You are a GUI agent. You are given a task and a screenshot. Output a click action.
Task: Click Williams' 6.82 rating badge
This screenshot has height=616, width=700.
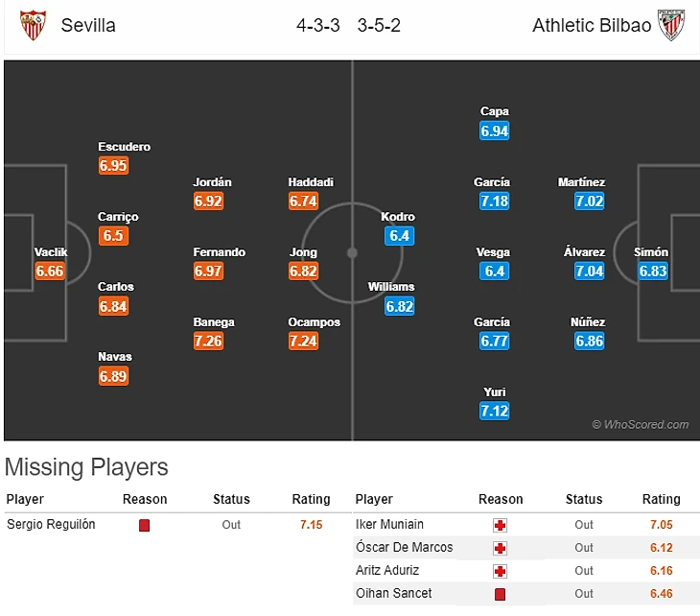(x=399, y=306)
